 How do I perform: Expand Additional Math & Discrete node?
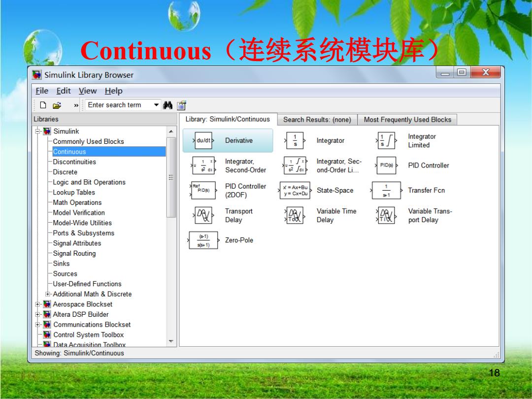(48, 294)
